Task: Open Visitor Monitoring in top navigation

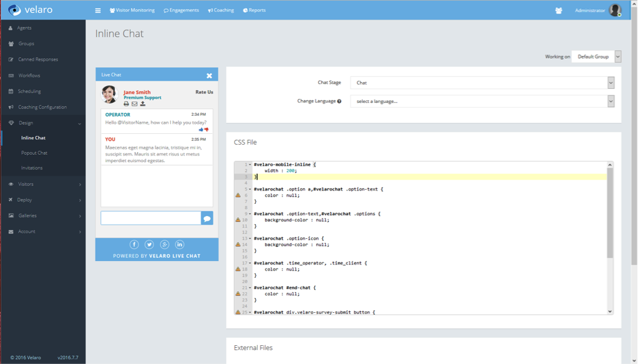Action: pyautogui.click(x=132, y=10)
